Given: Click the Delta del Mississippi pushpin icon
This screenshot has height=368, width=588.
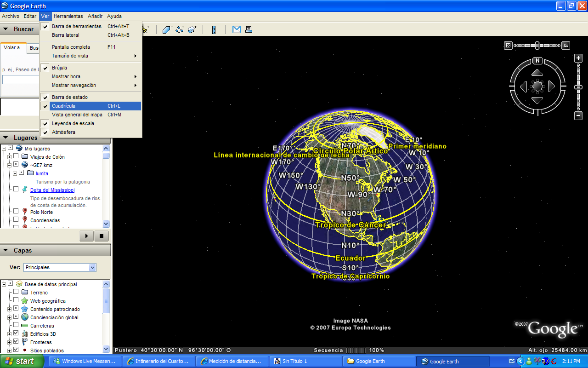Looking at the screenshot, I should click(x=25, y=190).
